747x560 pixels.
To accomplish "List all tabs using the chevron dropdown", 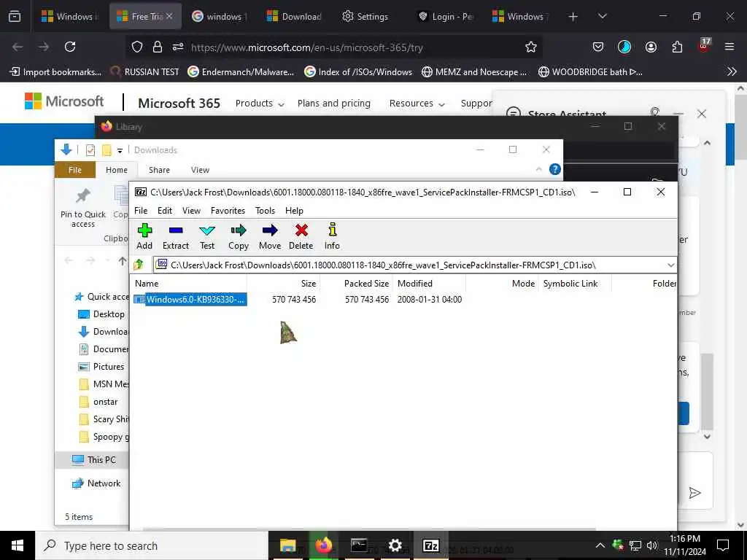I will 602,16.
